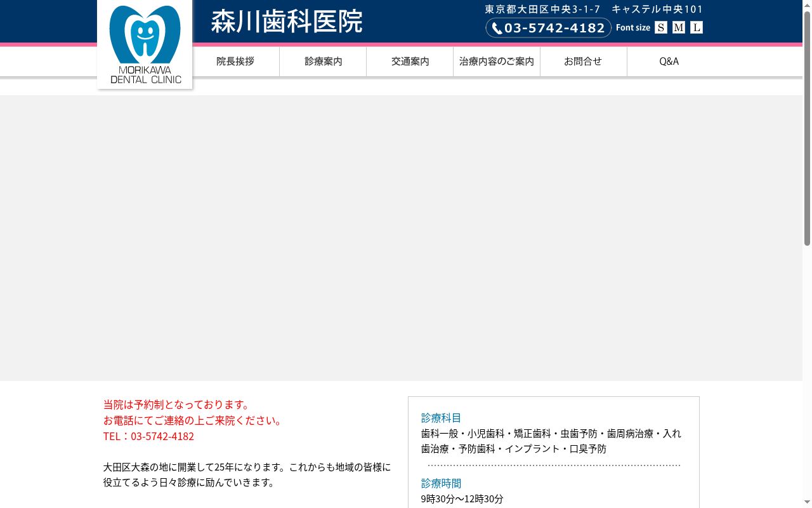
Task: Click the Font size label
Action: point(633,27)
